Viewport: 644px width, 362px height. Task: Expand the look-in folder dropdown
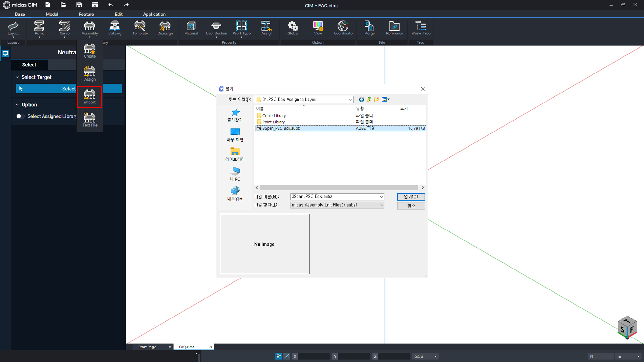[350, 100]
